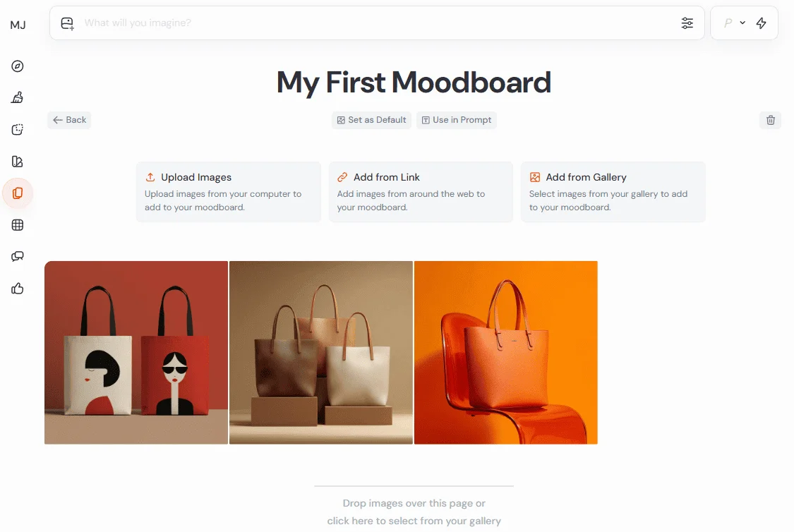This screenshot has height=532, width=794.
Task: Open the prompt settings sliders icon
Action: coord(687,23)
